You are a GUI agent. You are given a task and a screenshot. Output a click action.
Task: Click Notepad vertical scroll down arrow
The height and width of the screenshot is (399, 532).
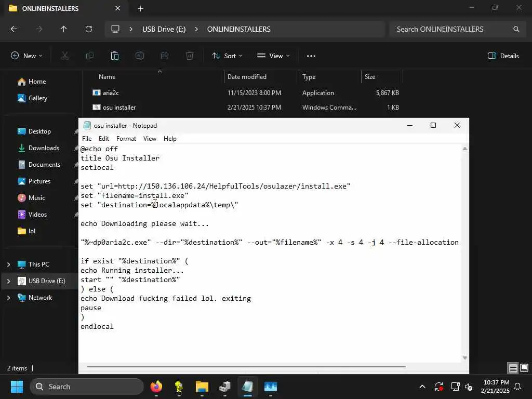pos(465,358)
